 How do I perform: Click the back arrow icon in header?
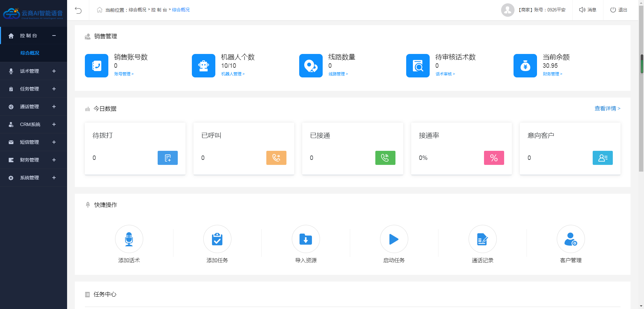click(78, 10)
